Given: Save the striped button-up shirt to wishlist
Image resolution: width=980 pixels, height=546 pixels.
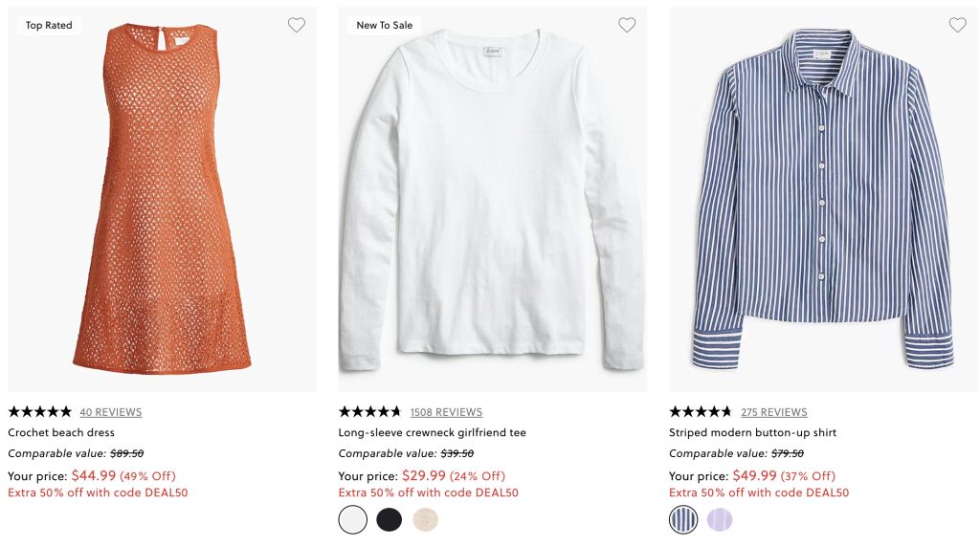Looking at the screenshot, I should (957, 26).
